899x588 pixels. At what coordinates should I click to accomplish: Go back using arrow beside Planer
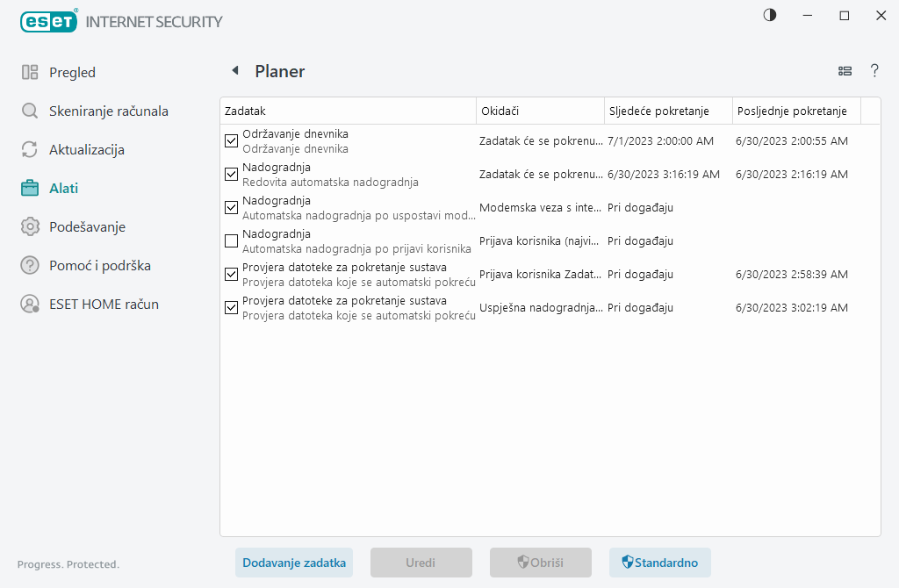click(234, 71)
